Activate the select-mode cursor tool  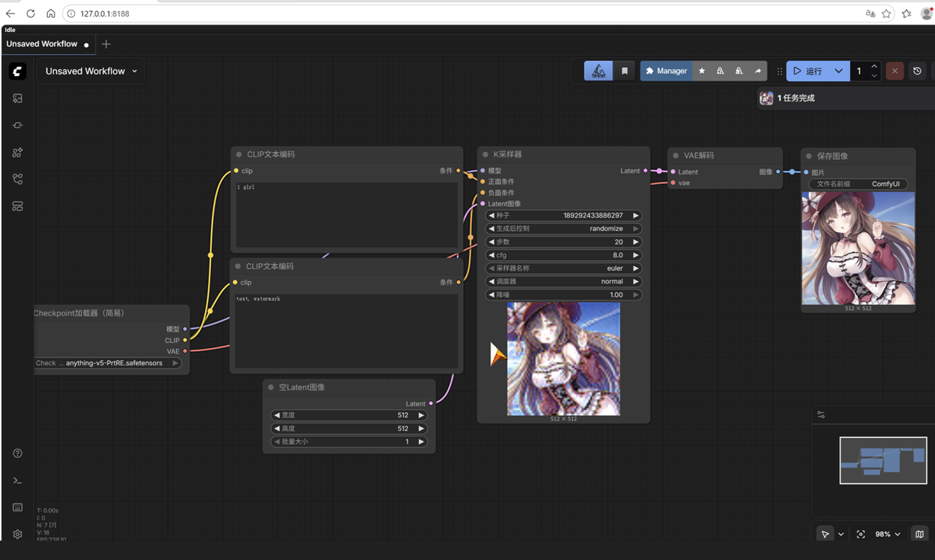(x=825, y=534)
